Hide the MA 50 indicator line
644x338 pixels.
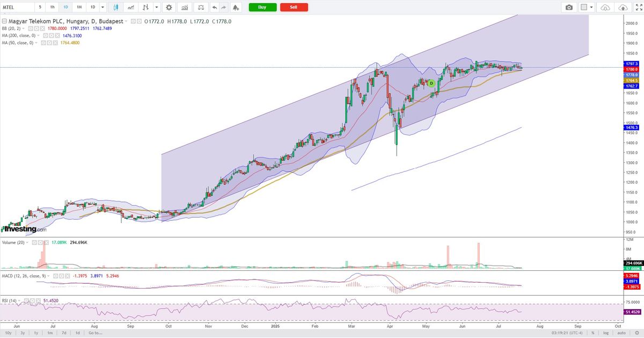[44, 42]
